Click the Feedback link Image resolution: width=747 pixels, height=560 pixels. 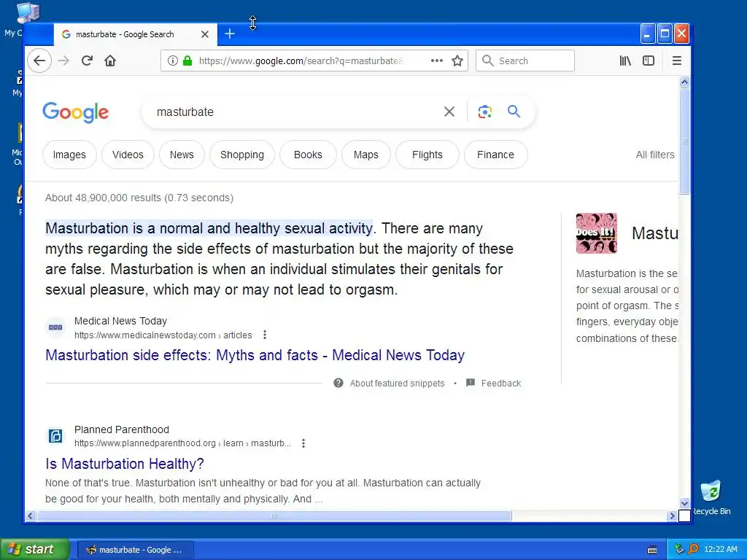coord(500,384)
